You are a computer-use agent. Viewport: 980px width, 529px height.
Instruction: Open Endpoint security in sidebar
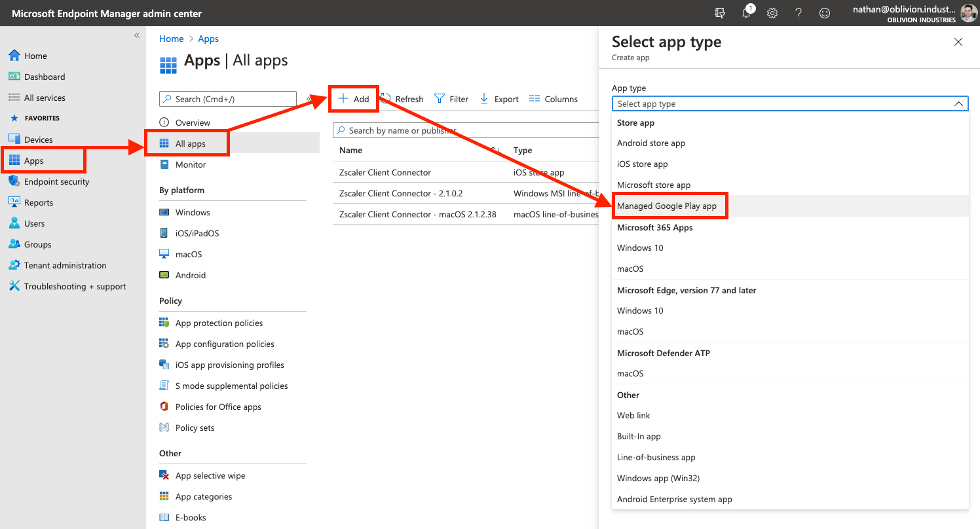(x=56, y=181)
